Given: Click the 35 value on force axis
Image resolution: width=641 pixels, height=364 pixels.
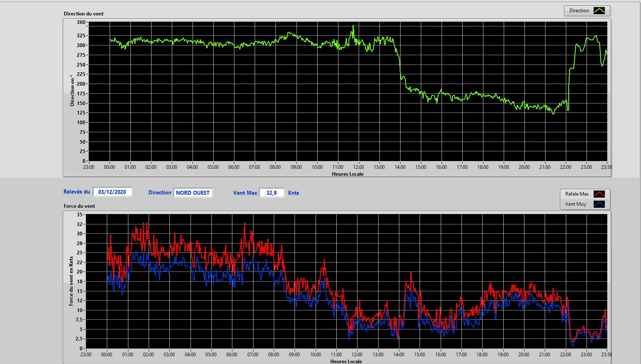Looking at the screenshot, I should pos(80,214).
